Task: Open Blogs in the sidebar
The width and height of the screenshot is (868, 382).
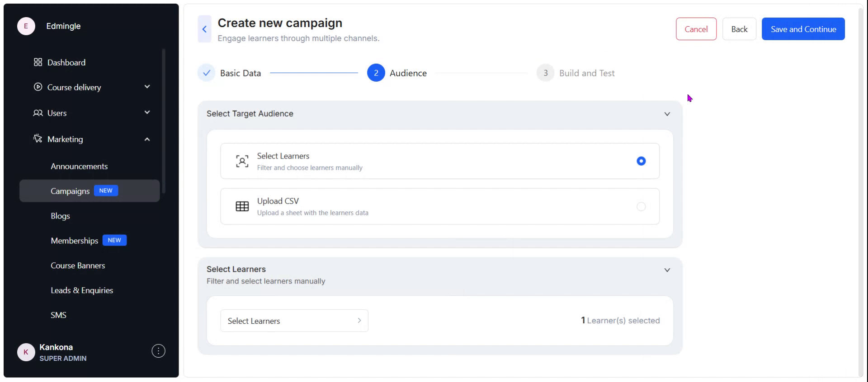Action: (60, 216)
